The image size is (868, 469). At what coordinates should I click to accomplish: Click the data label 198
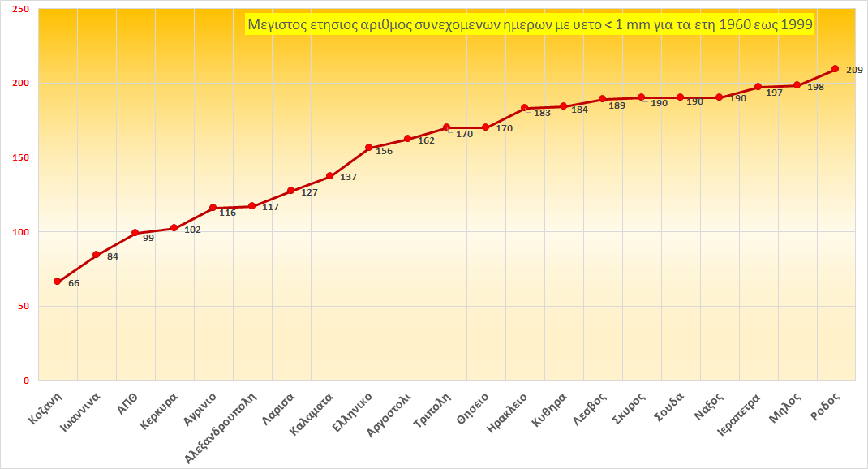click(x=815, y=87)
